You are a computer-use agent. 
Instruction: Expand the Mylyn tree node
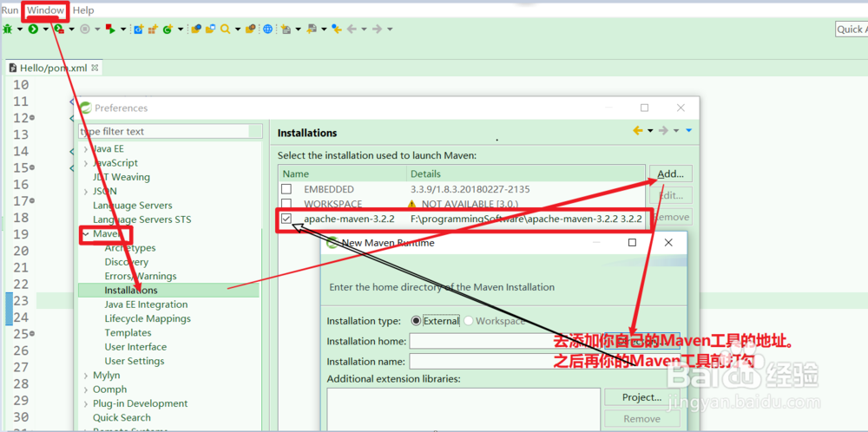pos(86,376)
